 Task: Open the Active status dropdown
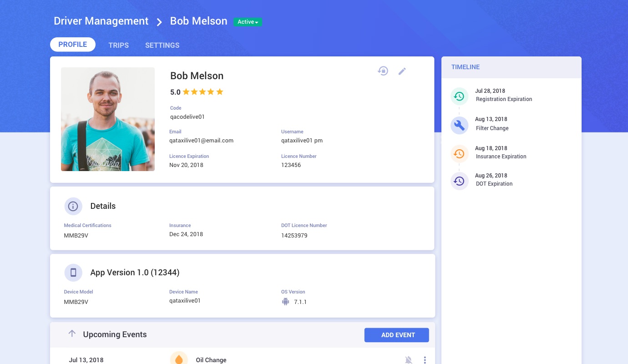pyautogui.click(x=248, y=22)
